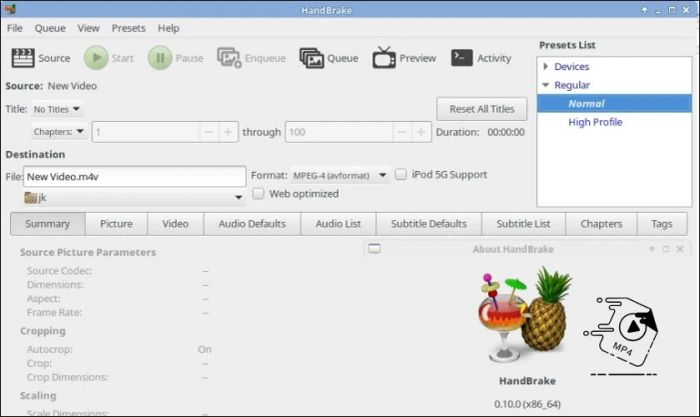Increase the end chapter value 100
This screenshot has width=700, height=417.
[421, 132]
